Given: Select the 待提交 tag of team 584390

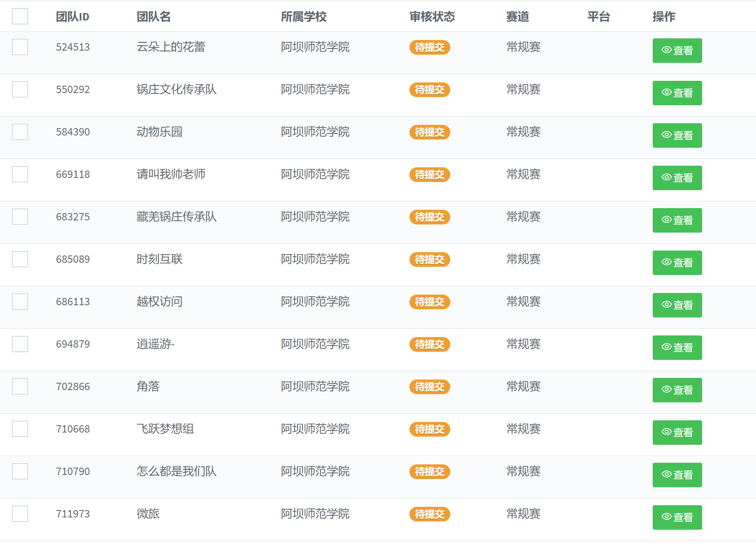Looking at the screenshot, I should pos(429,132).
